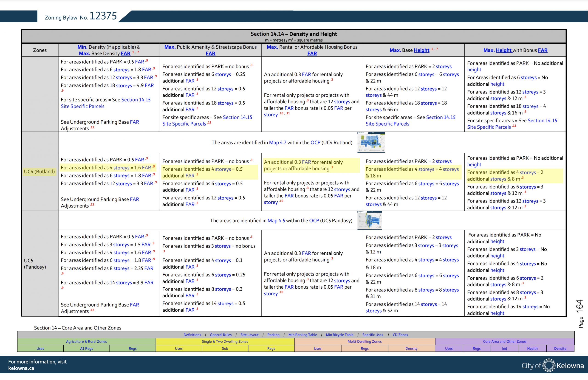
Task: Open the Definitions link in footer navigation
Action: click(x=192, y=335)
